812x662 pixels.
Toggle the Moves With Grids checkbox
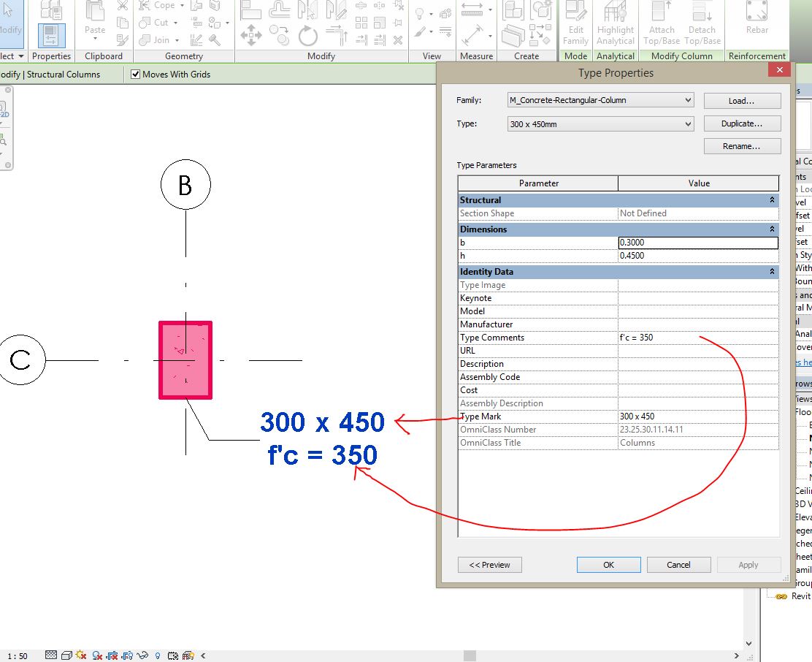click(x=136, y=74)
